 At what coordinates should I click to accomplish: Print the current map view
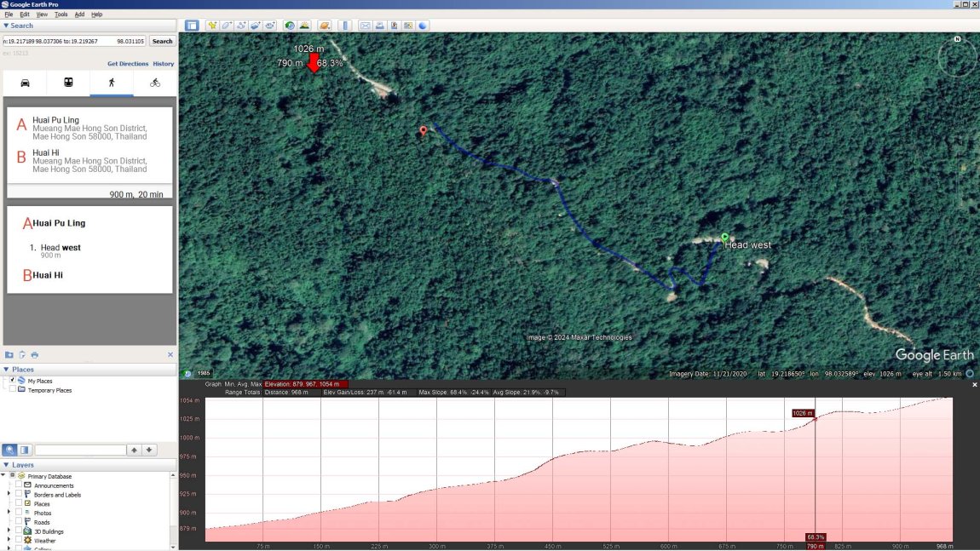[x=379, y=26]
